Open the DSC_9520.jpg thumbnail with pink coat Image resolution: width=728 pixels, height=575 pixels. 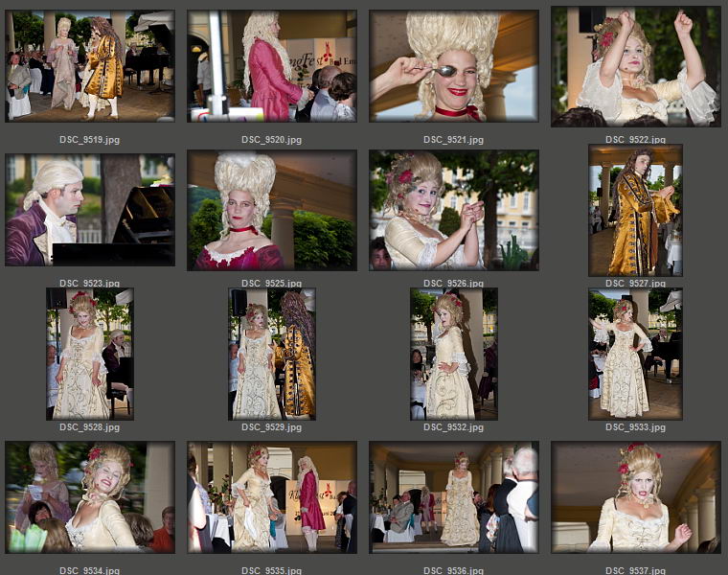click(272, 66)
